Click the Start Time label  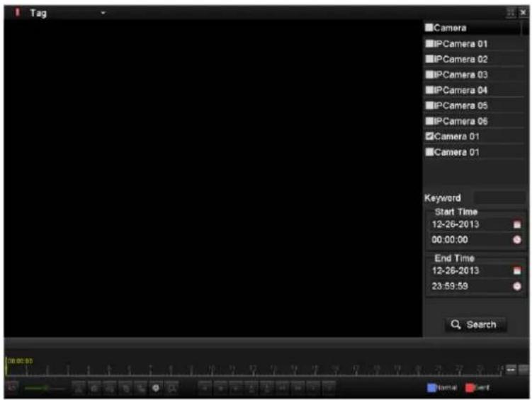[456, 212]
